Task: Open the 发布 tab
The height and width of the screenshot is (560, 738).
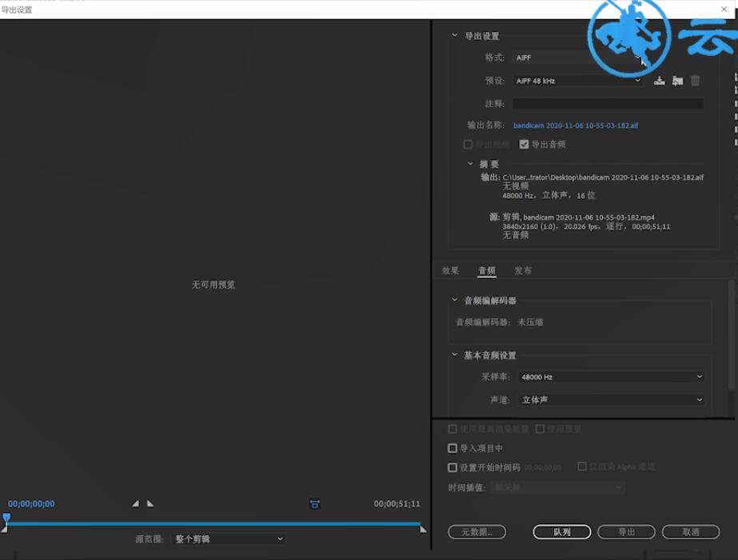Action: coord(523,270)
